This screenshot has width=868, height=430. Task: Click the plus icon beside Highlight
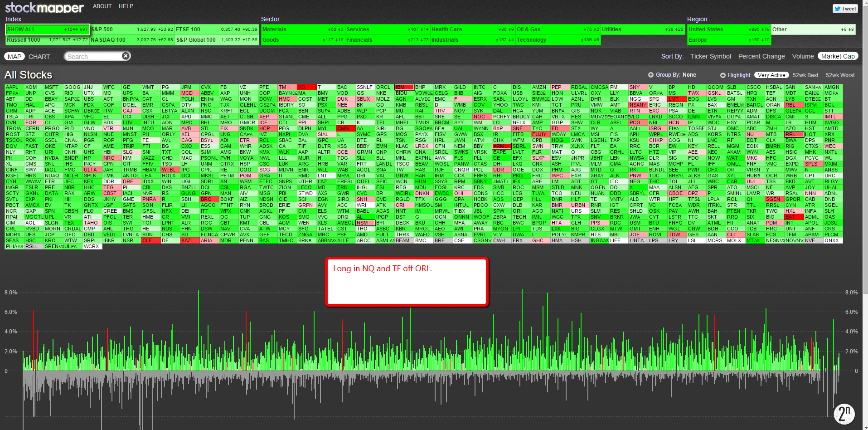coord(723,75)
